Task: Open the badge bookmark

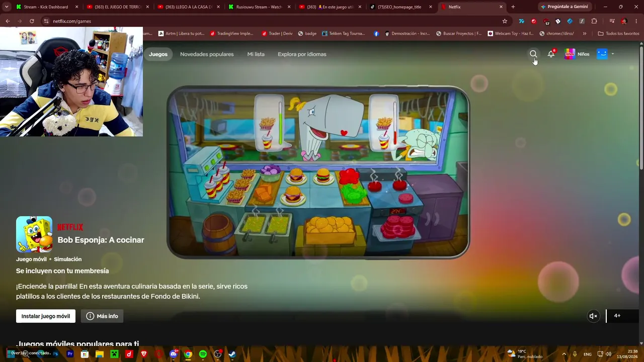Action: 307,34
